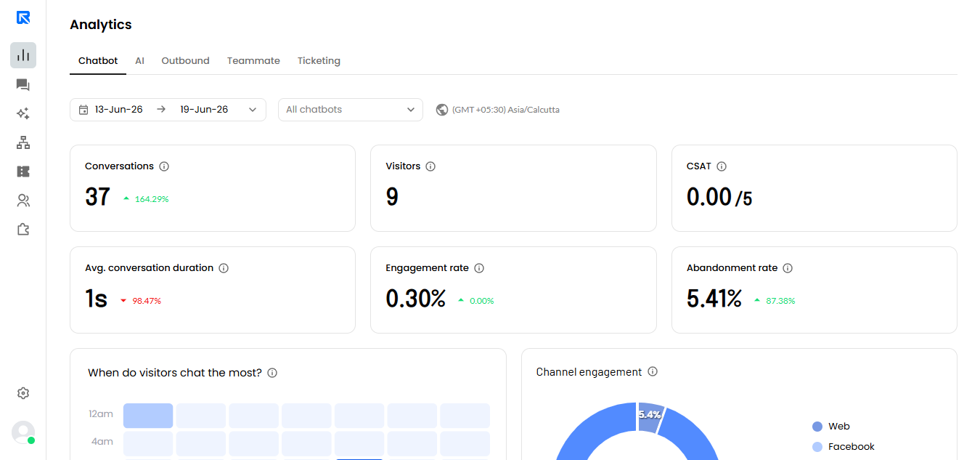Click the Conversations count 37
This screenshot has width=980, height=460.
pos(97,197)
